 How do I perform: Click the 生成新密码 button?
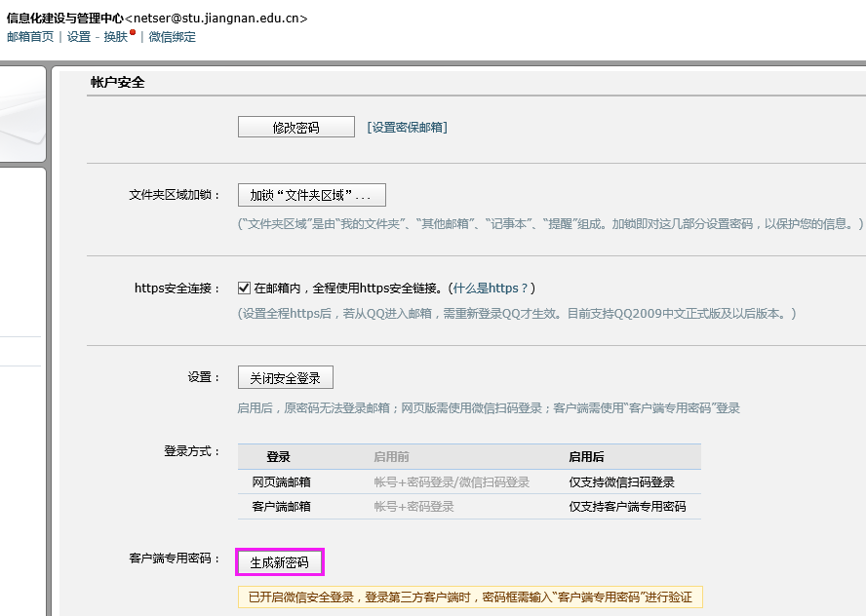click(x=280, y=562)
